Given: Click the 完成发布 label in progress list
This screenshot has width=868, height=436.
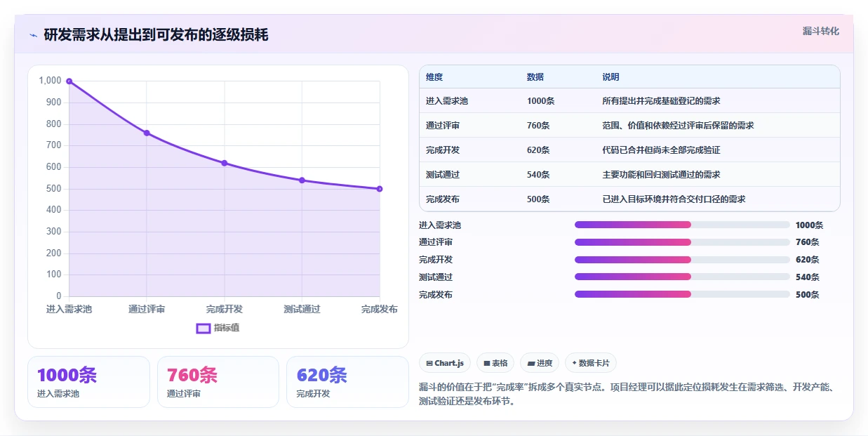Looking at the screenshot, I should coord(436,295).
